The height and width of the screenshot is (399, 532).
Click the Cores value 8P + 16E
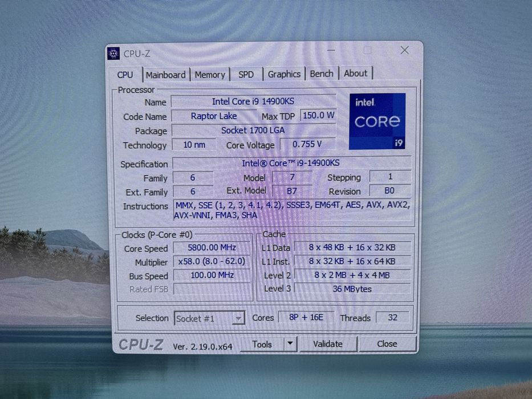(306, 317)
